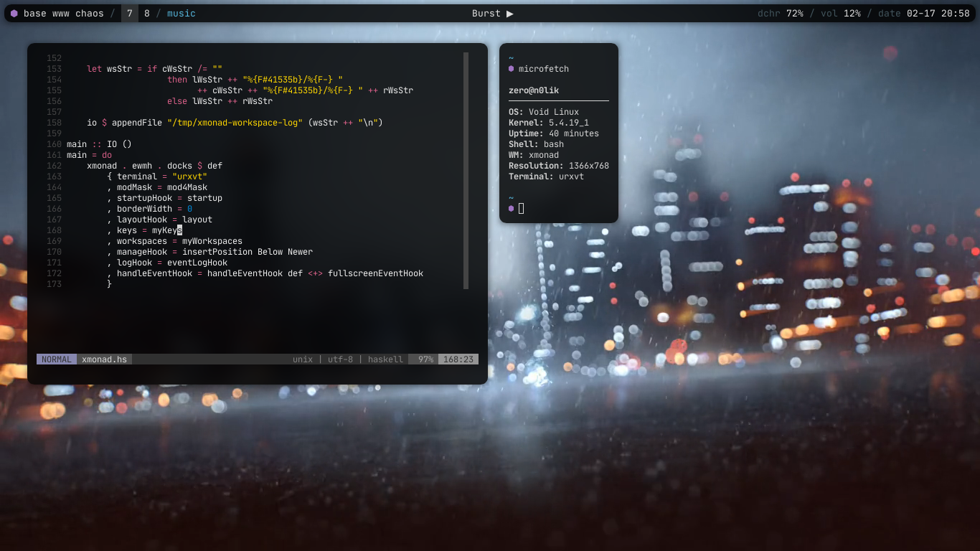Click fullscreenEventHook on line 172

375,273
